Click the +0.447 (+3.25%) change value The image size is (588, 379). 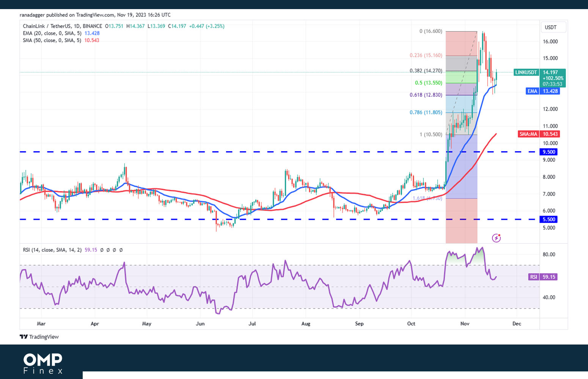[x=207, y=26]
